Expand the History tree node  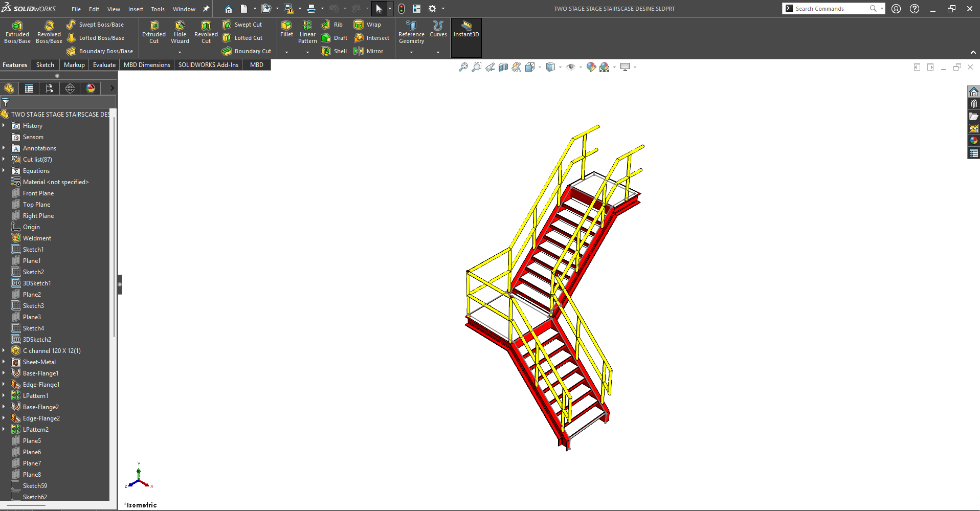(x=4, y=125)
